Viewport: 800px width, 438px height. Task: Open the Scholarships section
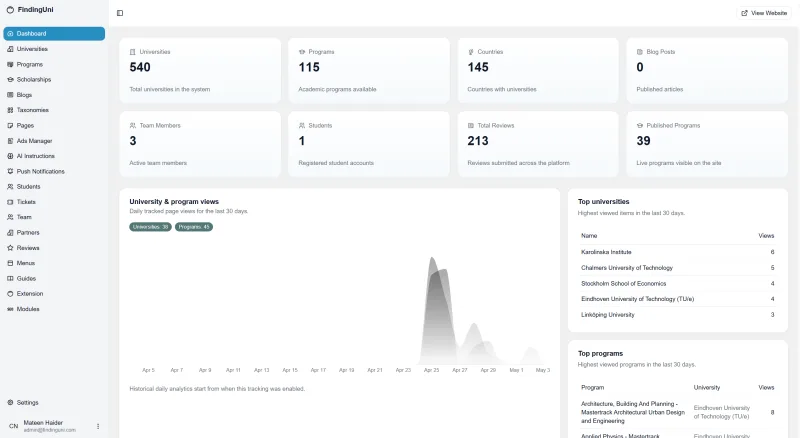pyautogui.click(x=54, y=80)
